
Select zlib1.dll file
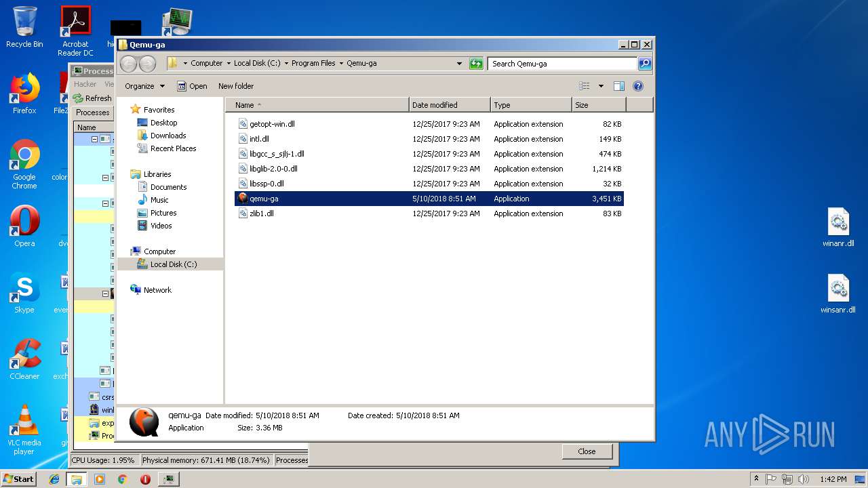coord(429,213)
